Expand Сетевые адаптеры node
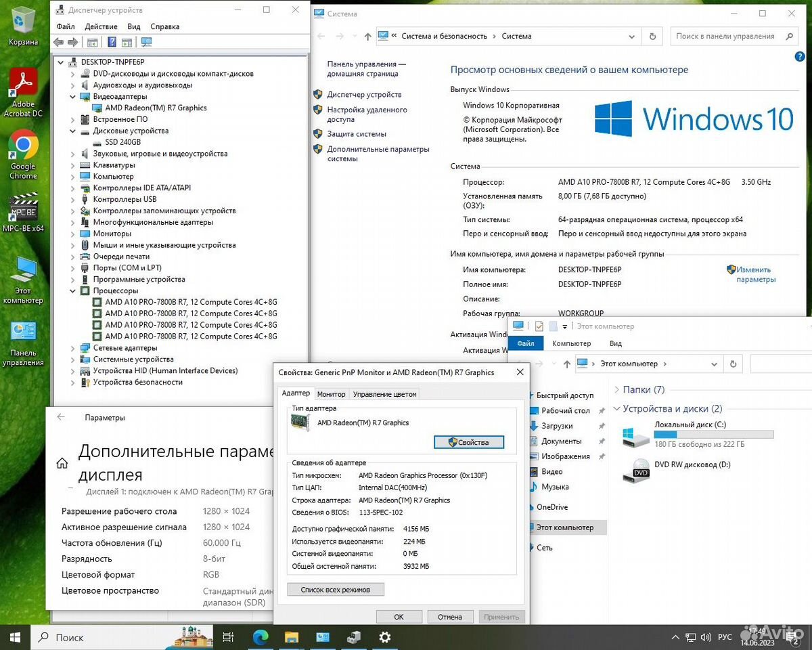 (72, 347)
